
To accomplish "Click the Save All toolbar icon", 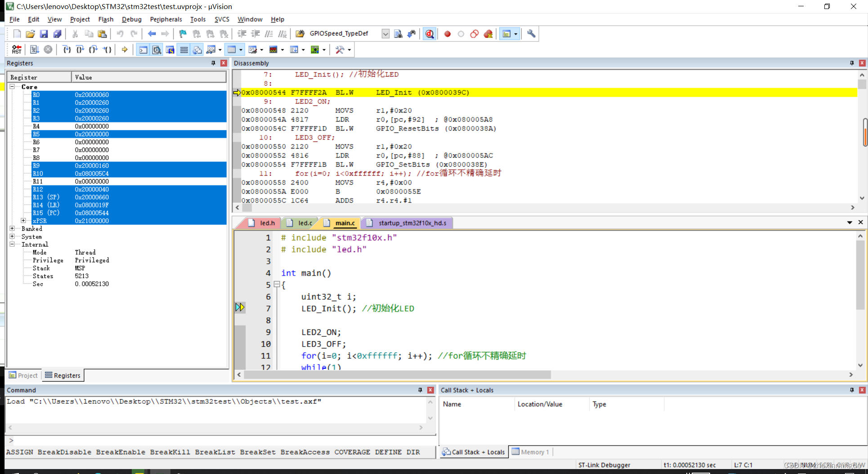I will tap(57, 34).
